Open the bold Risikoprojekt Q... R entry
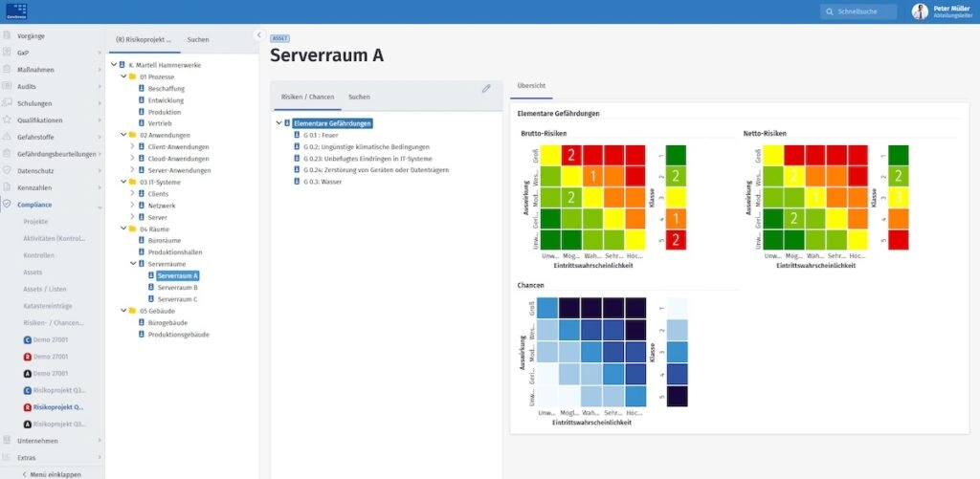This screenshot has height=479, width=980. (x=54, y=407)
